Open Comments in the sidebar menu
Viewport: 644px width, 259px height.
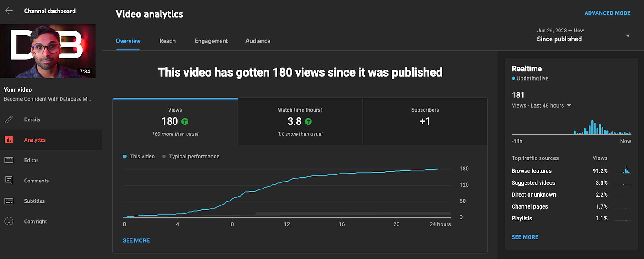tap(51, 181)
